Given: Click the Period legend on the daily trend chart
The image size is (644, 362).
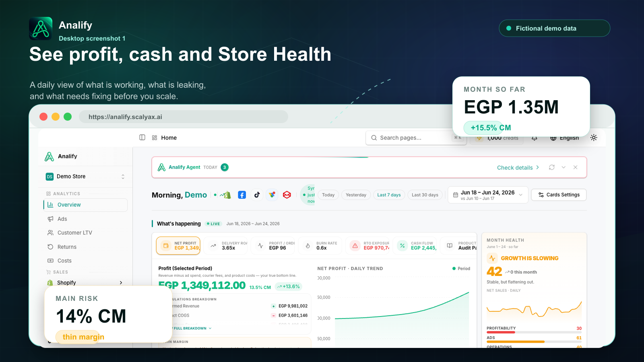Looking at the screenshot, I should 461,269.
